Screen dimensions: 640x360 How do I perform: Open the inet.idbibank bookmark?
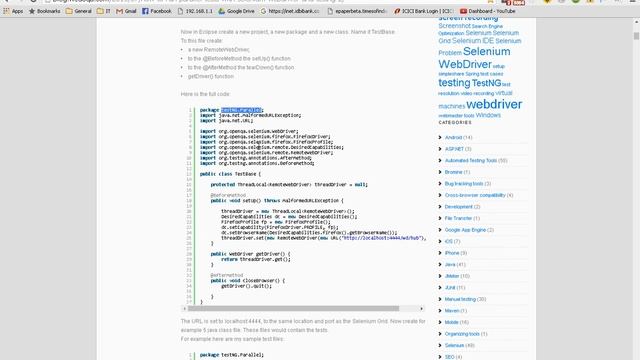290,11
